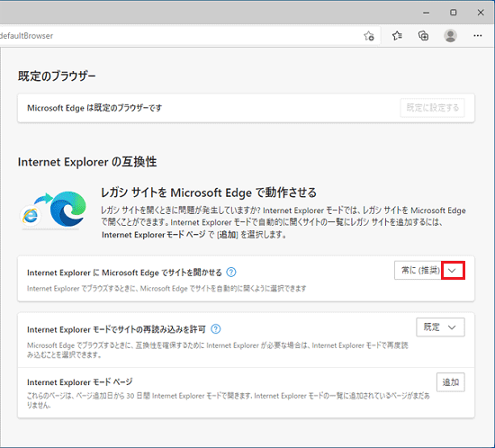Click the IE to Edge logo graphic
Screen dimensions: 495x448
[x=53, y=210]
